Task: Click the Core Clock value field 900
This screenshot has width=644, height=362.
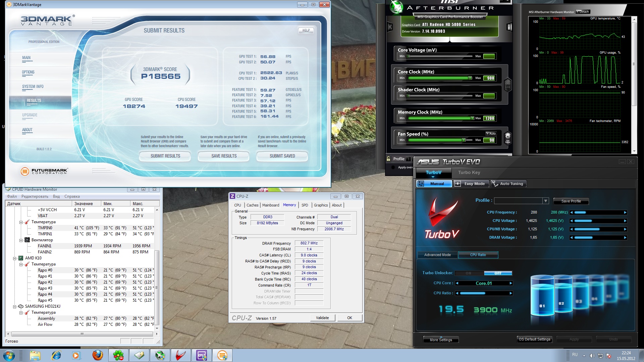Action: (x=489, y=78)
